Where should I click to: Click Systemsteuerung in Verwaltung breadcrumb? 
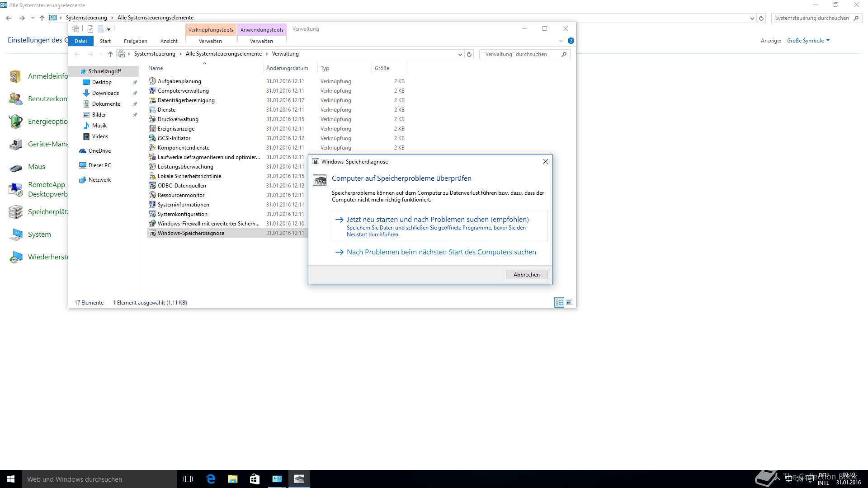tap(155, 54)
